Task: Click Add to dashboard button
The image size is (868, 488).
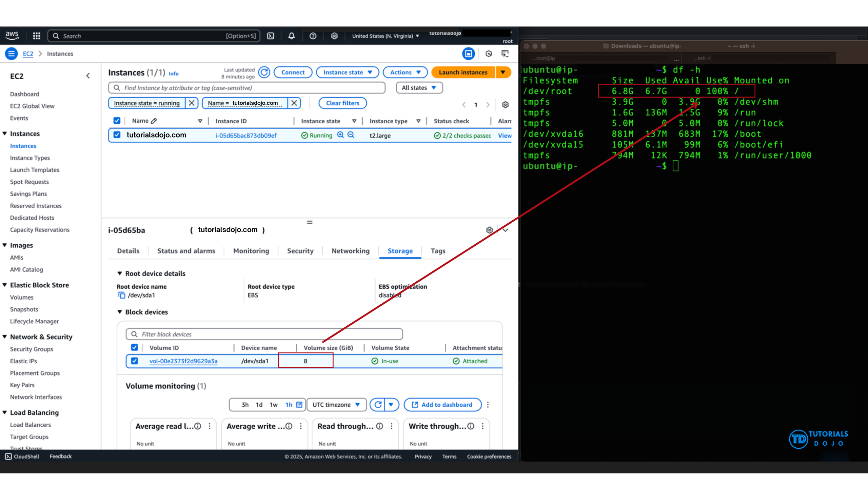Action: pos(442,405)
